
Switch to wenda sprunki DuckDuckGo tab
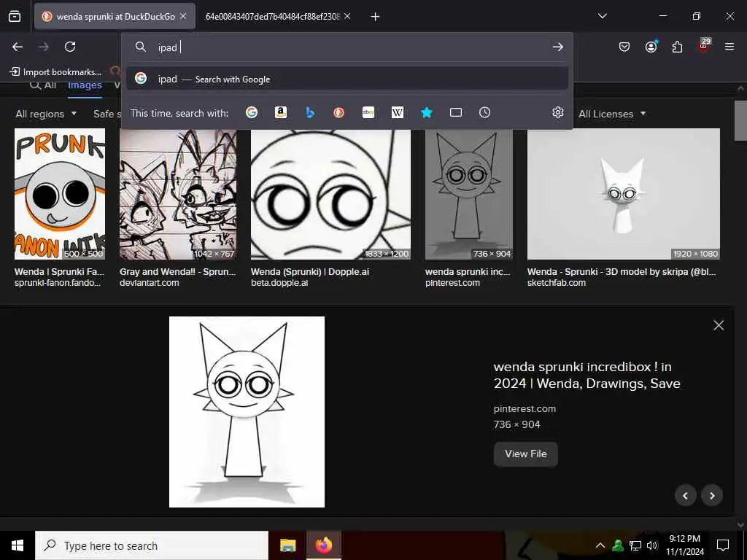115,17
